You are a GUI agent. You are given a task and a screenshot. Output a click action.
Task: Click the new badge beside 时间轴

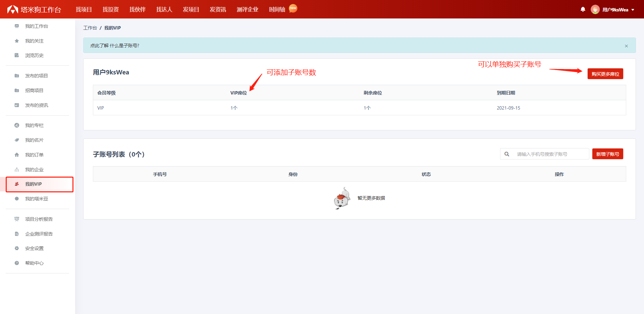(x=293, y=8)
